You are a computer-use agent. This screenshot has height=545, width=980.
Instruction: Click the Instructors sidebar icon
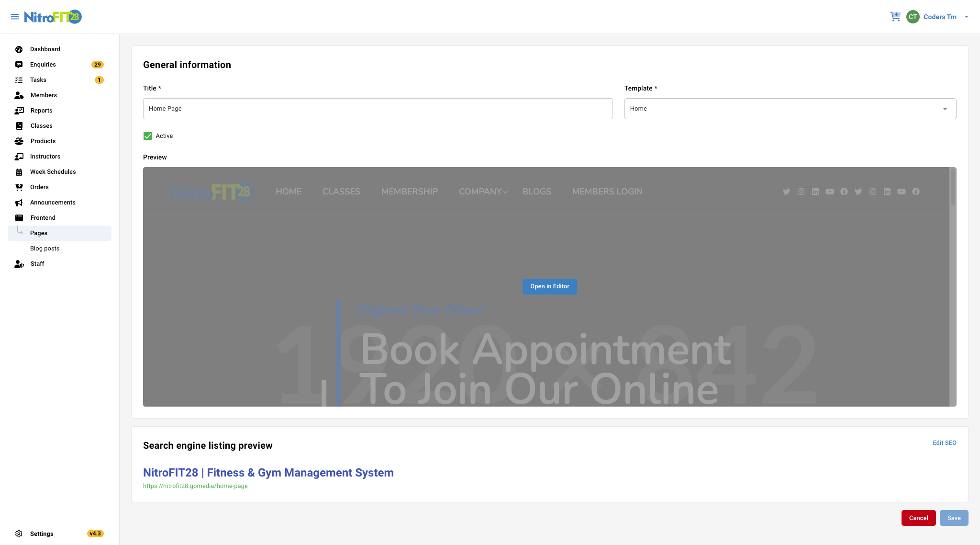tap(19, 157)
